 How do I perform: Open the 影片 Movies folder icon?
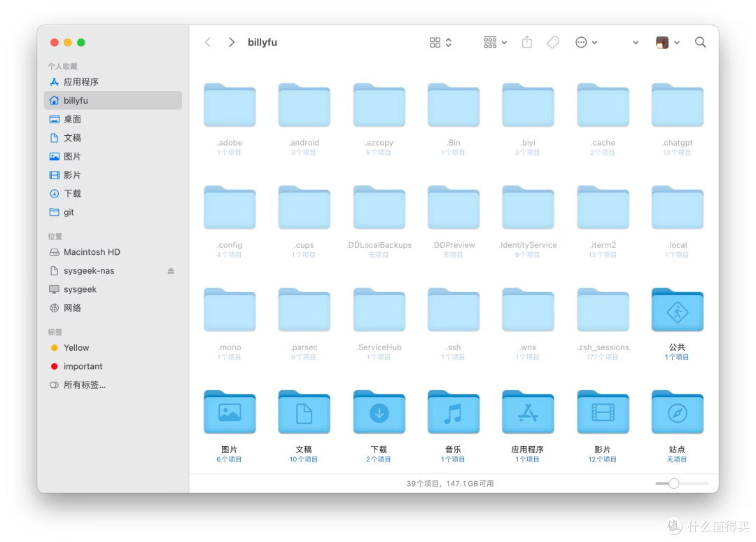pyautogui.click(x=603, y=412)
